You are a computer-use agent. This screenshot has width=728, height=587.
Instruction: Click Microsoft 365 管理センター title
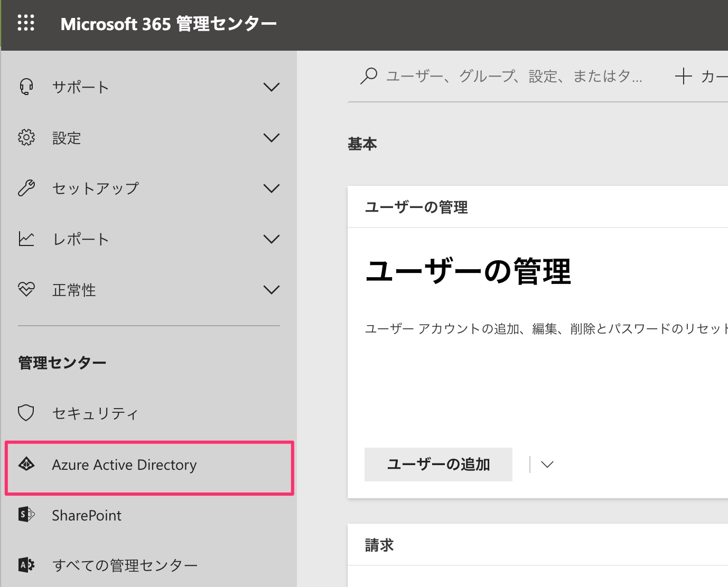pos(169,24)
